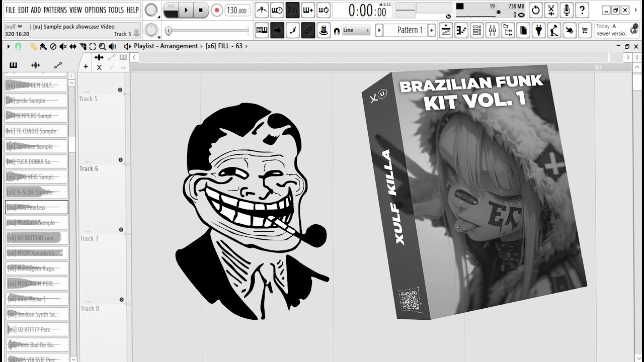Stop playback with the stop button
Screen dimensions: 644x362
pos(201,10)
